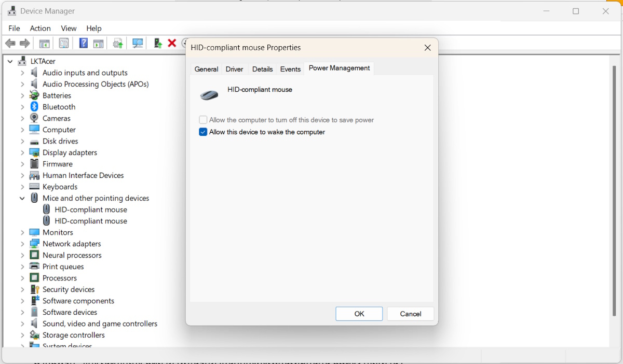Click Scan for hardware changes icon

pos(138,44)
